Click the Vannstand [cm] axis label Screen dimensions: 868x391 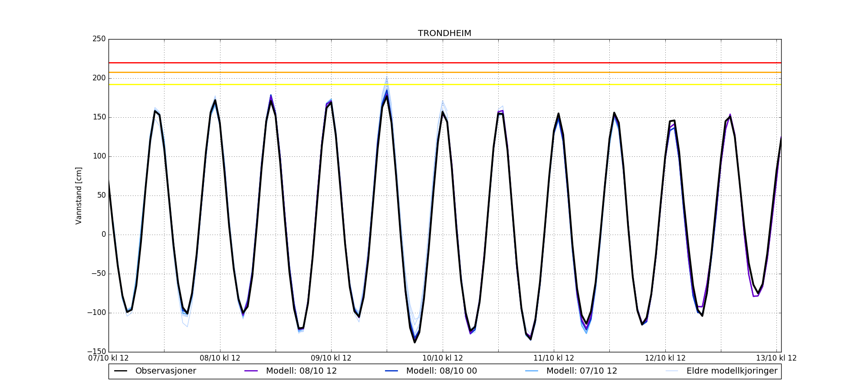79,195
